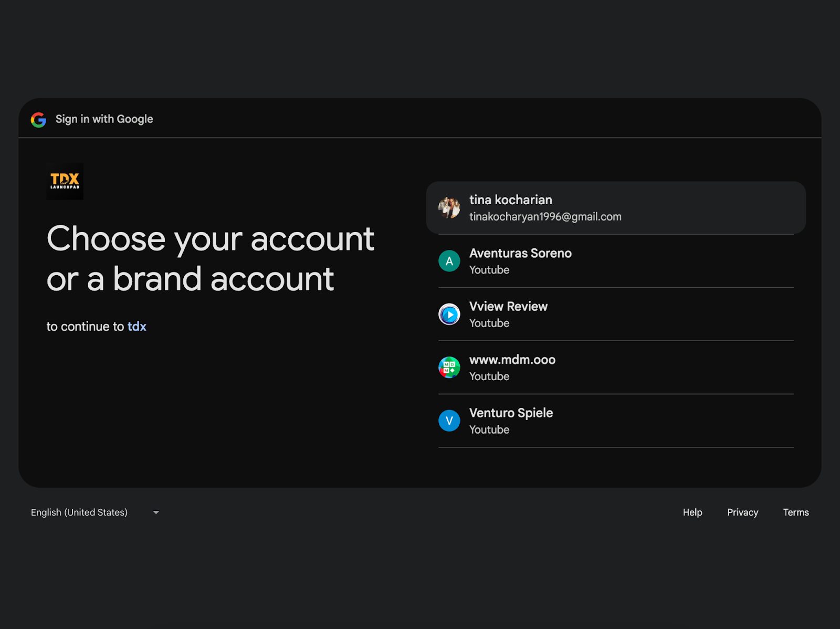Open the Privacy link
This screenshot has width=840, height=629.
(742, 512)
